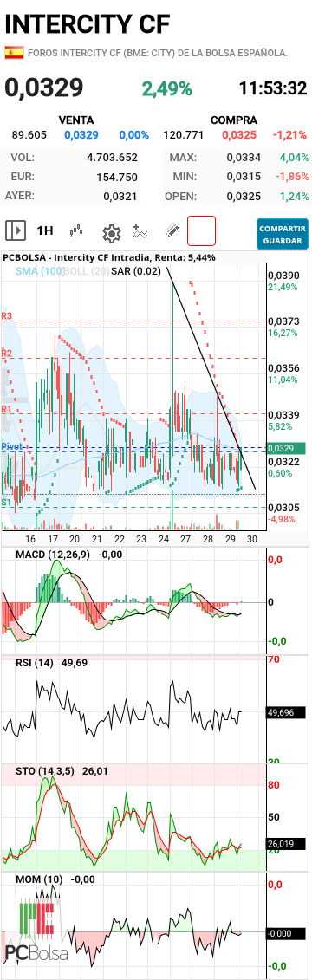Select the pencil drawing tool
The width and height of the screenshot is (312, 980).
tap(172, 230)
